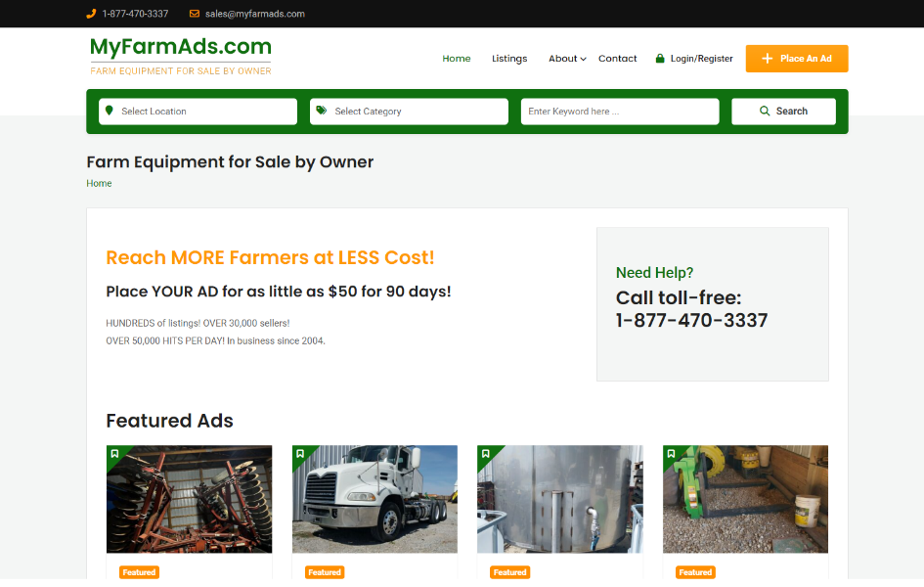Open the Listings nav item
924x587 pixels.
tap(509, 59)
